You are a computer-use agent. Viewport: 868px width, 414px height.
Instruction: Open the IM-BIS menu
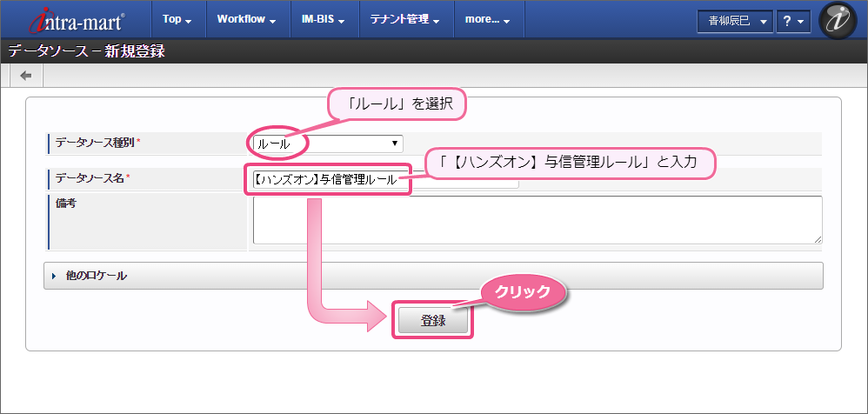click(x=324, y=19)
